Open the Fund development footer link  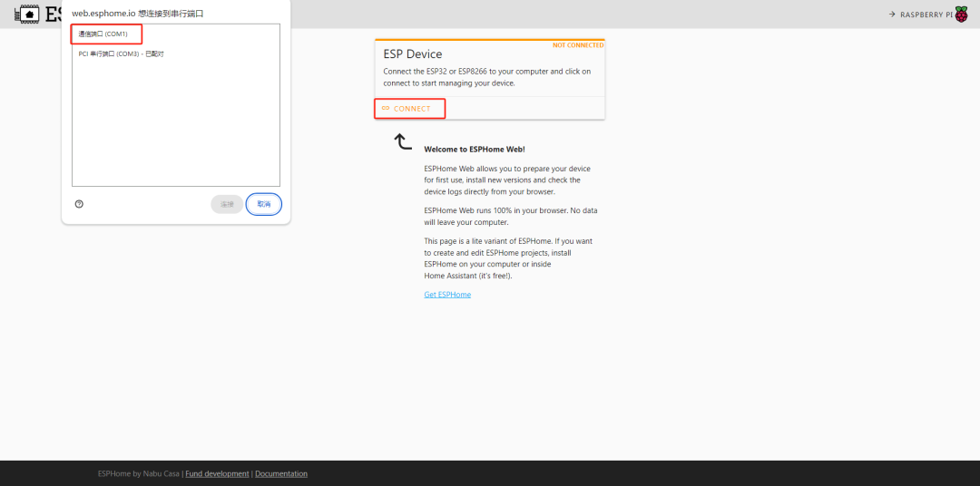coord(217,473)
